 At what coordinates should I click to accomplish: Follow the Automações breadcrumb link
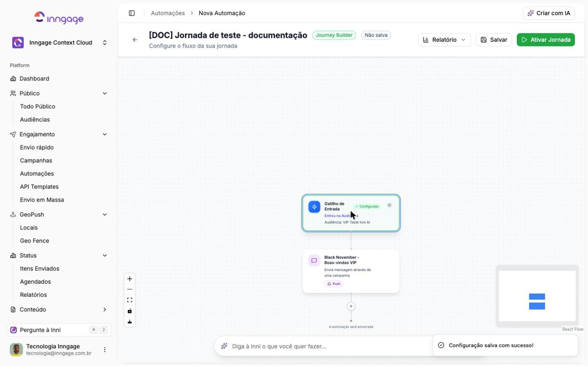(168, 13)
